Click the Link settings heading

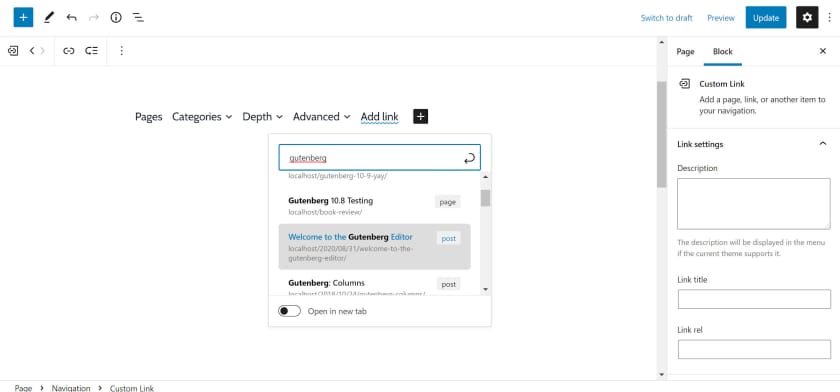[700, 144]
